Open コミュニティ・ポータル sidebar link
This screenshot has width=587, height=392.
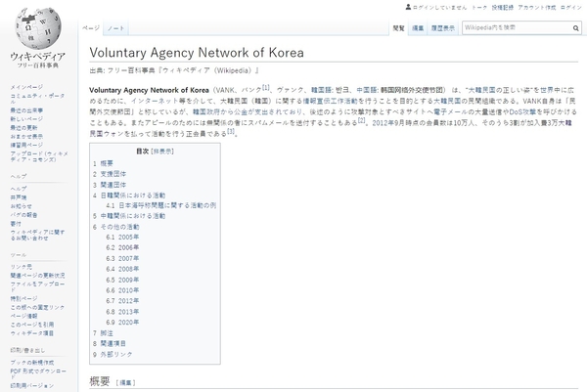pos(37,99)
